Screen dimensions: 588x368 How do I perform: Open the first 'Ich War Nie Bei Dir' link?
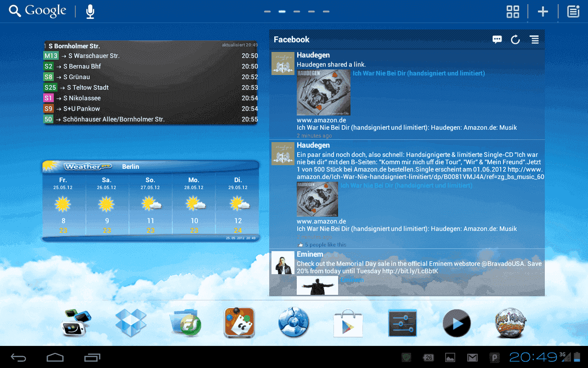pyautogui.click(x=418, y=73)
